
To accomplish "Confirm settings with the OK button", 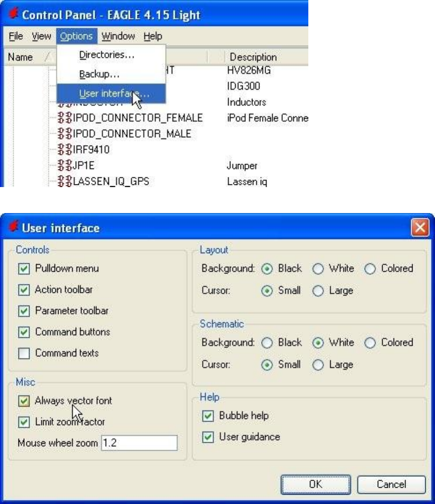I will tap(316, 484).
